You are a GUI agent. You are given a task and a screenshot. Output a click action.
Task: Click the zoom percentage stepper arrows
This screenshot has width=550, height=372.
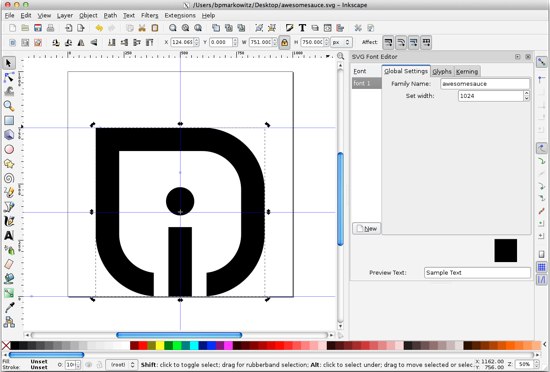pyautogui.click(x=537, y=365)
